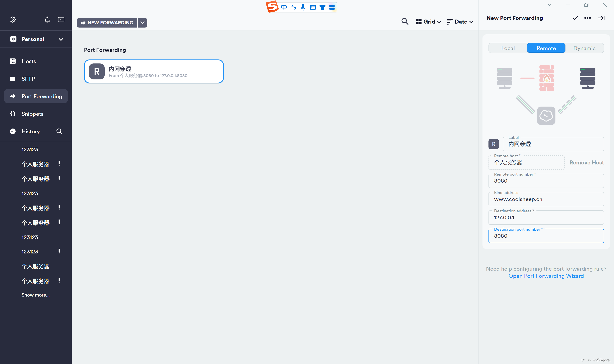This screenshot has width=614, height=364.
Task: Select the Local forwarding type
Action: coord(508,48)
